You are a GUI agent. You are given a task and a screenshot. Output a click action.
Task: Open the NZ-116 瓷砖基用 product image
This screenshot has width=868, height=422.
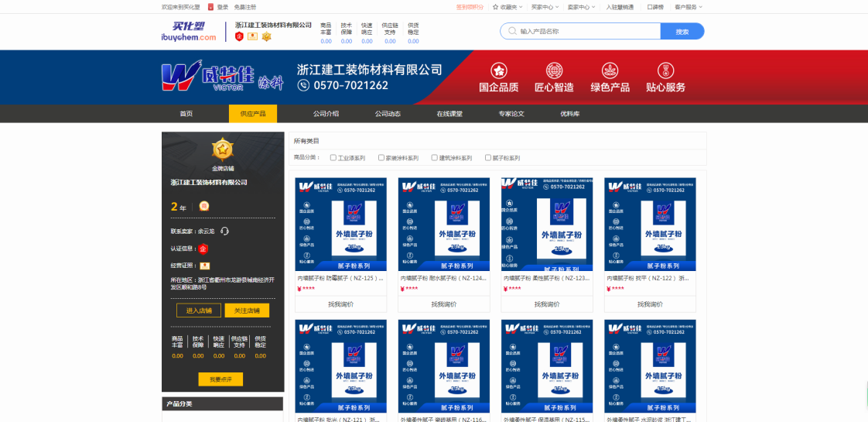click(444, 366)
